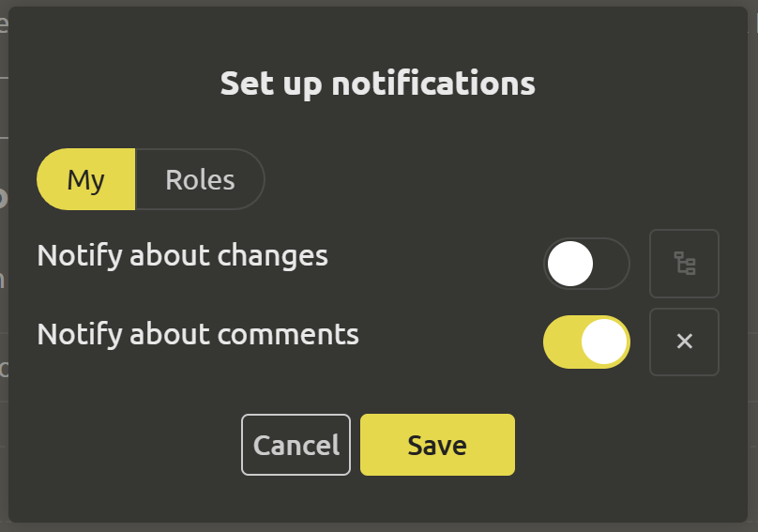Click the "Notify about comments" label text
Image resolution: width=758 pixels, height=532 pixels.
pyautogui.click(x=198, y=334)
